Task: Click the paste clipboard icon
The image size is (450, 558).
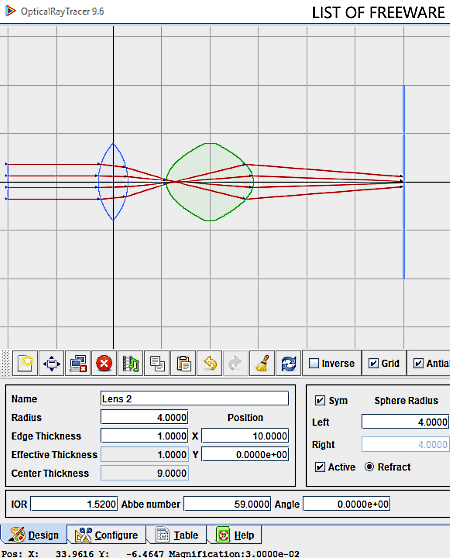Action: point(183,363)
